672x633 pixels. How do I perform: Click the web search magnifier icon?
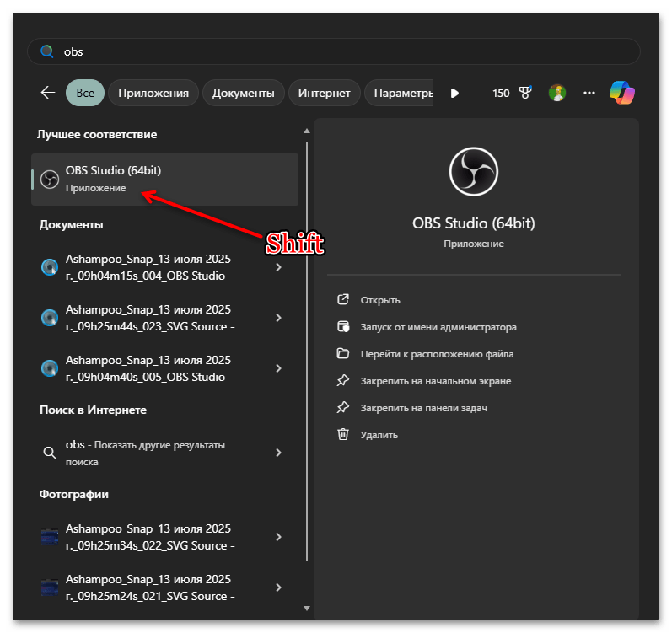point(50,453)
